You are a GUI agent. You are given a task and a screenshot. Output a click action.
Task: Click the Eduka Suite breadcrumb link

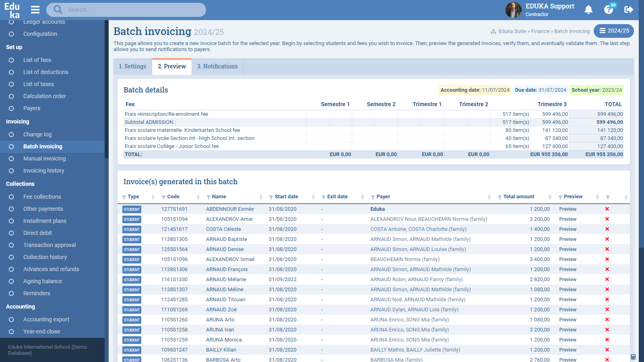tap(512, 31)
